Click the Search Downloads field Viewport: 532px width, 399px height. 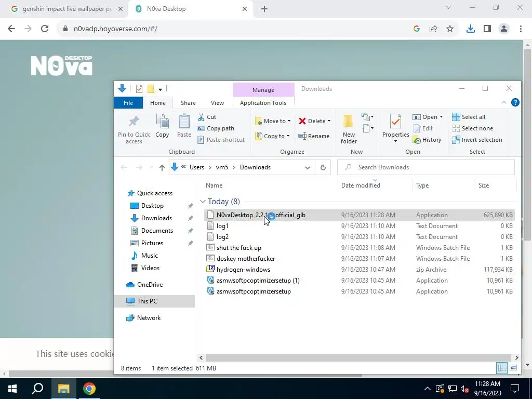tap(426, 167)
